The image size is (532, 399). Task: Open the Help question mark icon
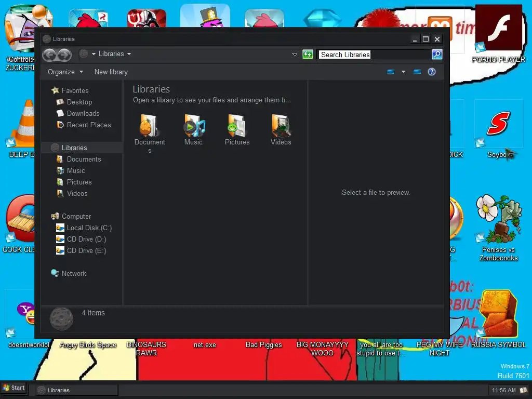pyautogui.click(x=432, y=72)
